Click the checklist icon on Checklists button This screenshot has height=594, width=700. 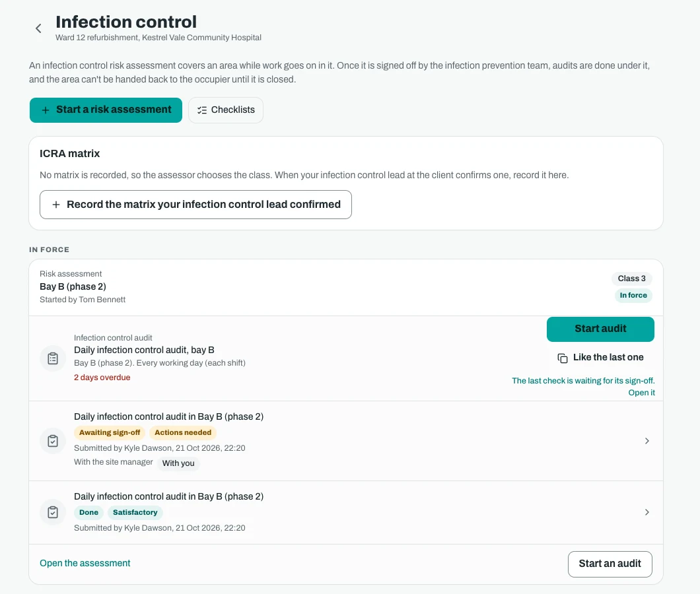(202, 110)
